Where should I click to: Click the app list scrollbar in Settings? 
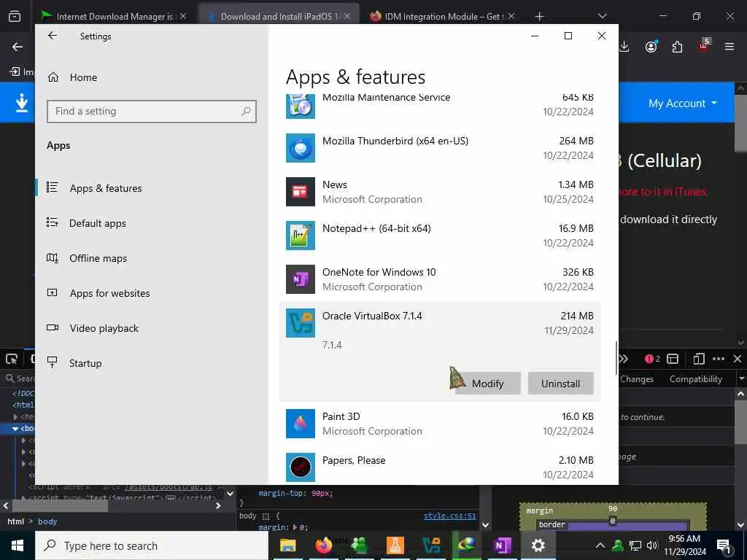tap(616, 357)
